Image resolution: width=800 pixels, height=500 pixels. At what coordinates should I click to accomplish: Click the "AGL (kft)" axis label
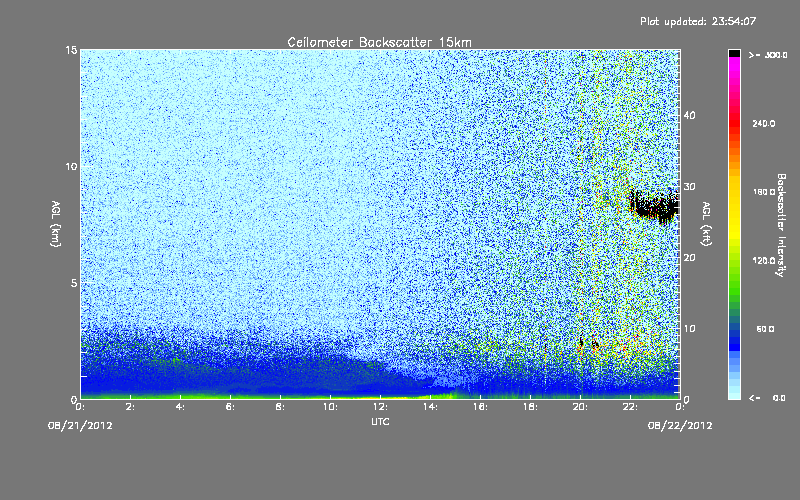(706, 223)
